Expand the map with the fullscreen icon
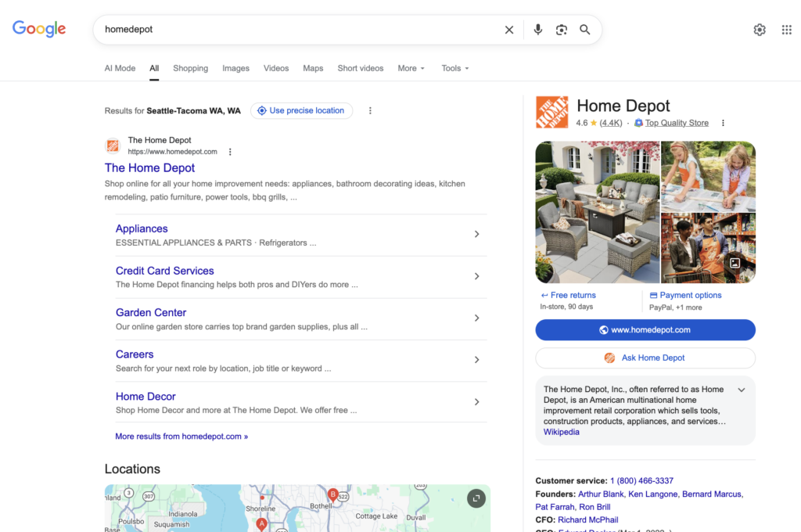 (x=476, y=498)
